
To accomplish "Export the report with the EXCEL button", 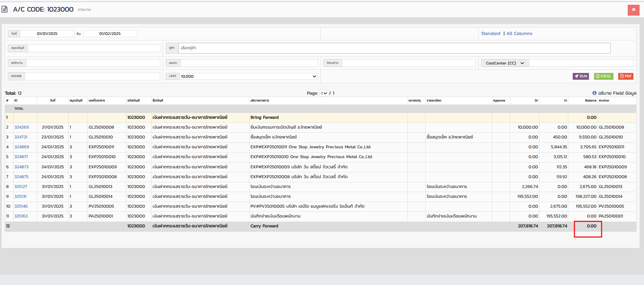I will tap(604, 76).
